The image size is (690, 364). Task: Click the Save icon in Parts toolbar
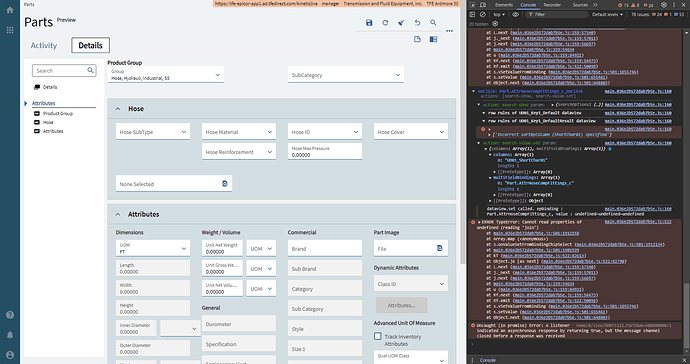(369, 22)
